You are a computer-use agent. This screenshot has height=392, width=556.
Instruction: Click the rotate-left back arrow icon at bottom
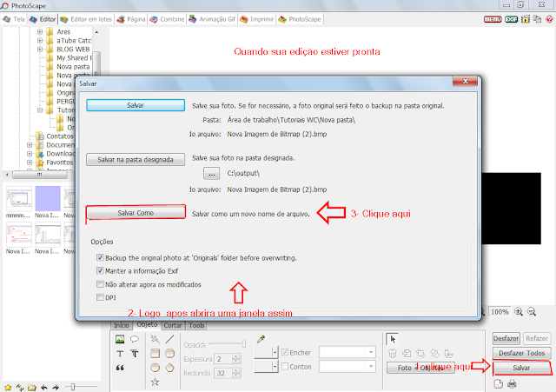click(44, 388)
